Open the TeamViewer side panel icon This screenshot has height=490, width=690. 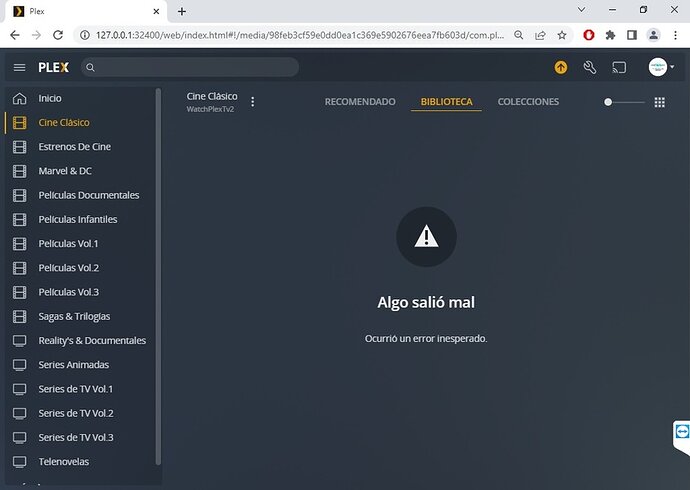pyautogui.click(x=682, y=432)
